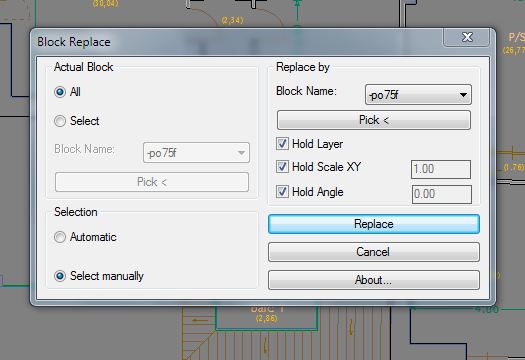
Task: Click Pick button under Replace by
Action: click(374, 120)
